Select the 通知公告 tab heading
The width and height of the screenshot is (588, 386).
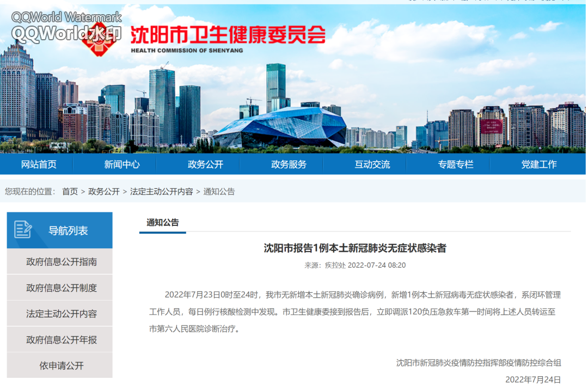click(163, 223)
